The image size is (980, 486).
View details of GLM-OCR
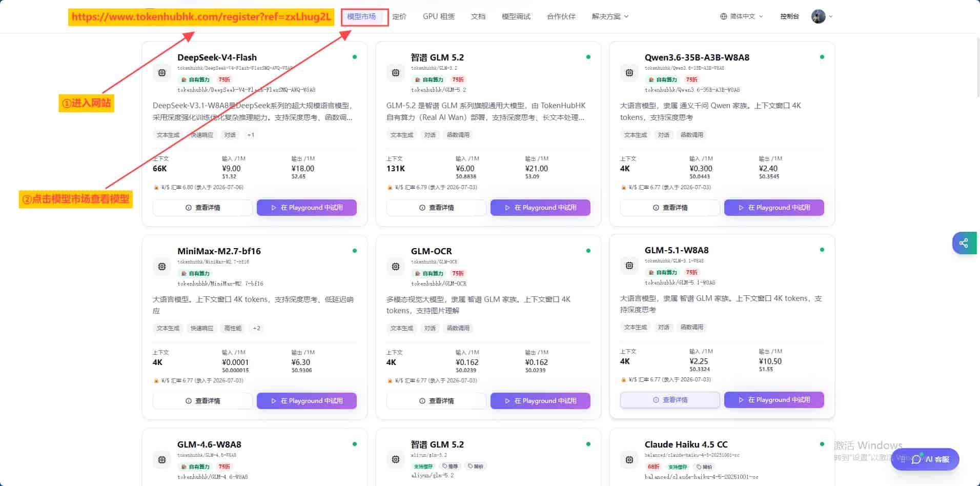click(x=436, y=401)
